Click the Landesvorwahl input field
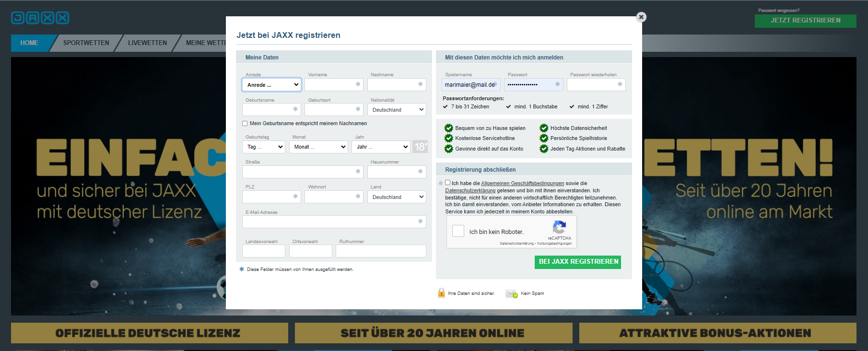The image size is (868, 351). pos(264,251)
